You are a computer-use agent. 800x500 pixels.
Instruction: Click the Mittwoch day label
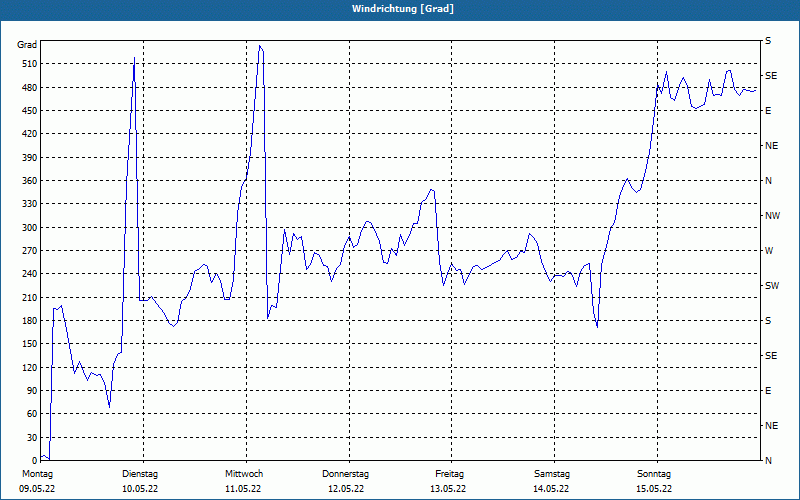coord(244,474)
